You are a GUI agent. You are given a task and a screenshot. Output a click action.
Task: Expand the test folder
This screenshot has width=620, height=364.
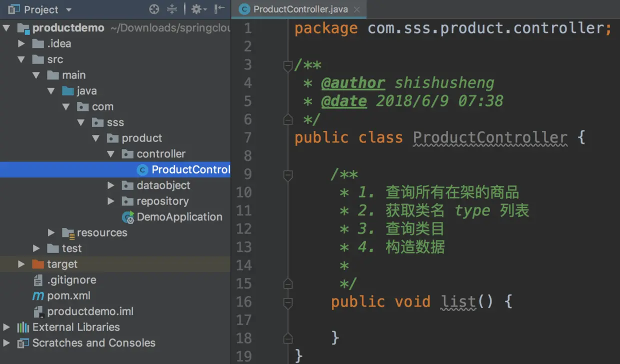(x=36, y=248)
